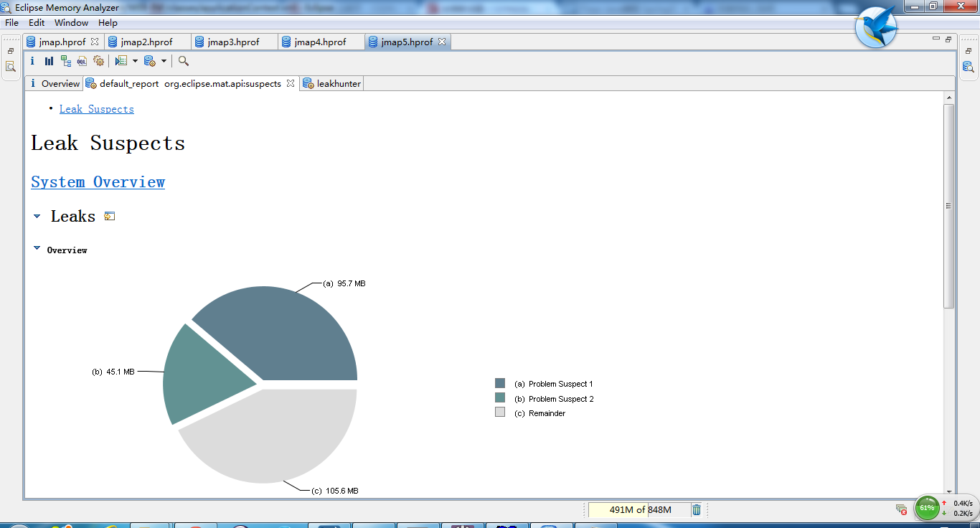Follow the Leak Suspects link

[x=96, y=109]
